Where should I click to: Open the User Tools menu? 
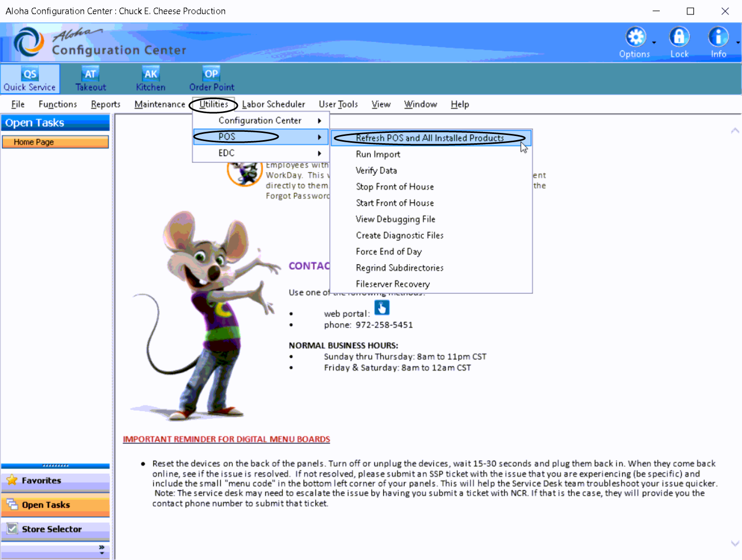(338, 104)
